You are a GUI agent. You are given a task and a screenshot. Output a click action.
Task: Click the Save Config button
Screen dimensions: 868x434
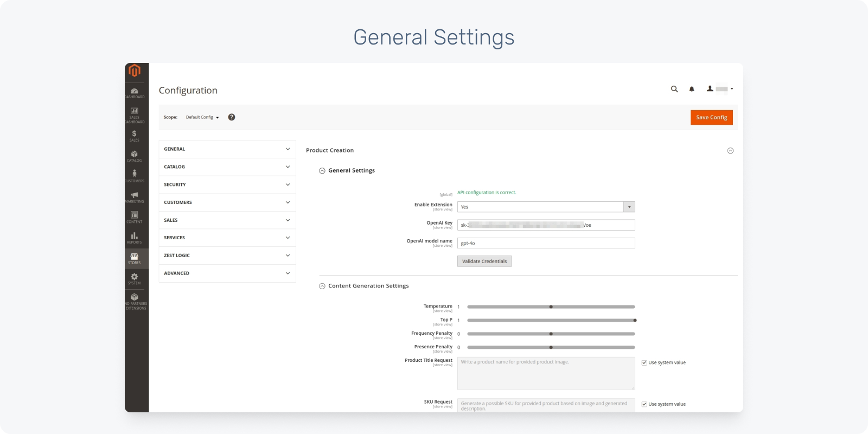[711, 117]
